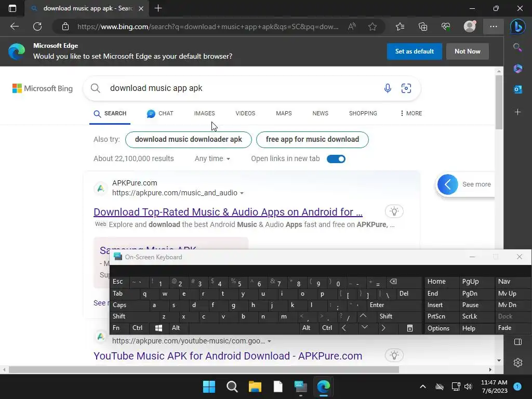Open Browser essentials heart icon
The width and height of the screenshot is (532, 399).
[445, 26]
